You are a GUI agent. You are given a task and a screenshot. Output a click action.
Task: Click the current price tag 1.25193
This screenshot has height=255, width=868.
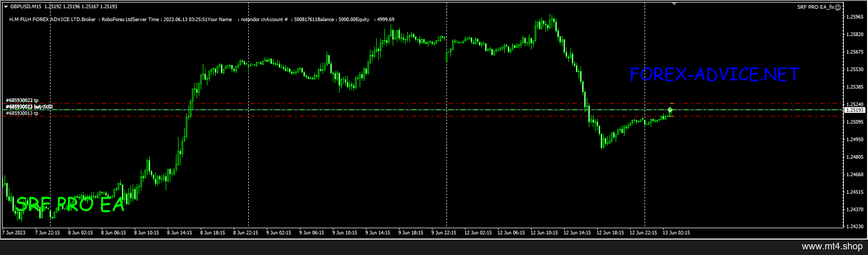tap(855, 110)
